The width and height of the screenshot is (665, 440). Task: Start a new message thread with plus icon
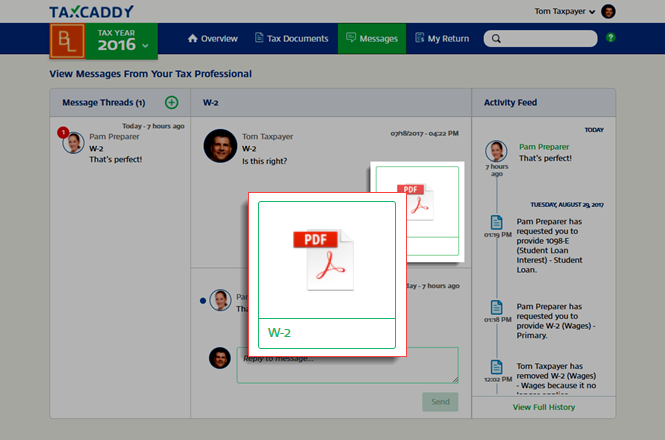[x=171, y=102]
